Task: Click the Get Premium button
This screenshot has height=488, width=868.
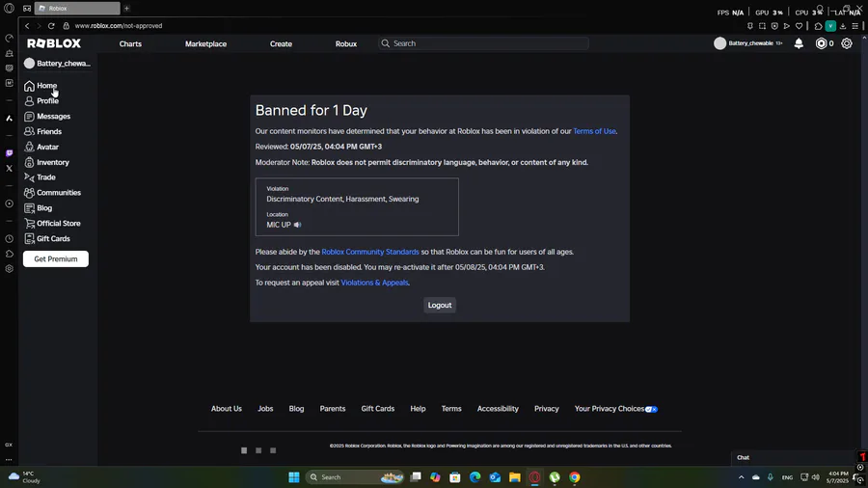Action: point(55,258)
